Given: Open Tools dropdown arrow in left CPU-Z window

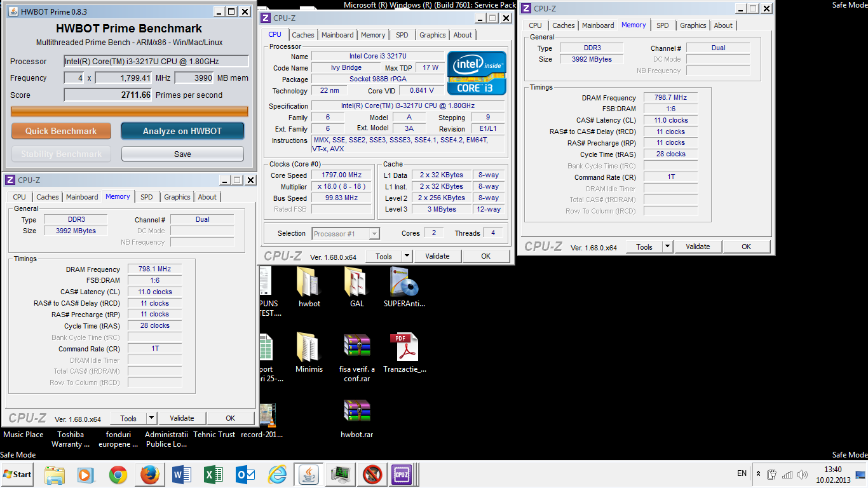Looking at the screenshot, I should click(151, 418).
